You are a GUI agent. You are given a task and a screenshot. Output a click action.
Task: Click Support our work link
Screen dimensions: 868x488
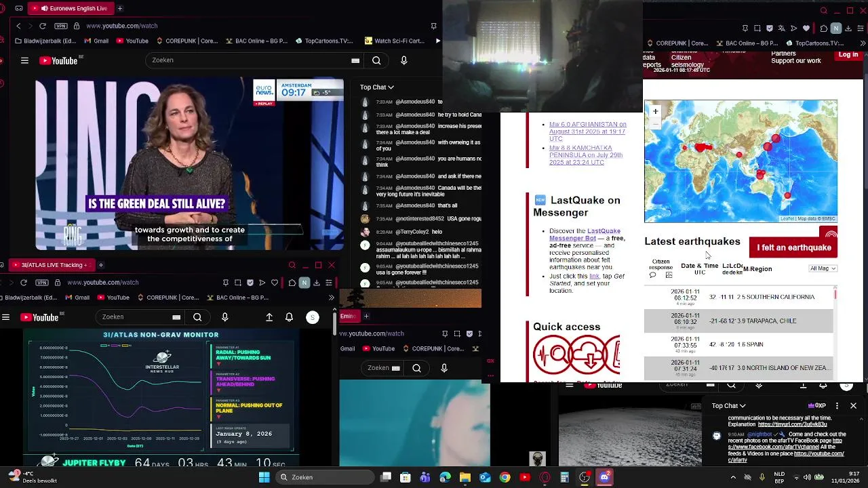[x=795, y=61]
